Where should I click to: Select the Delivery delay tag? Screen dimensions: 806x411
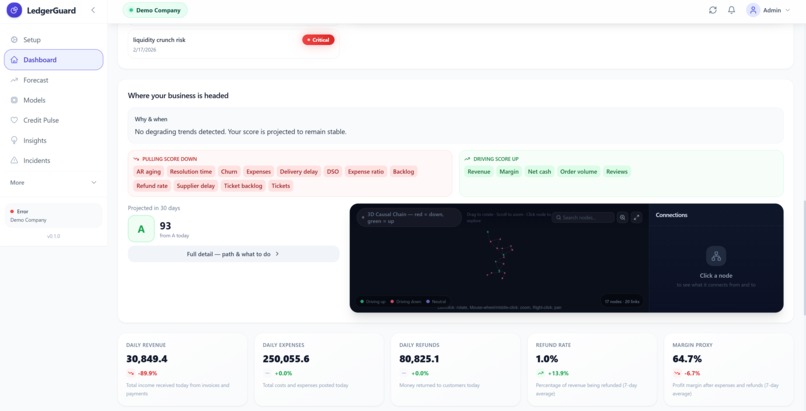[299, 172]
